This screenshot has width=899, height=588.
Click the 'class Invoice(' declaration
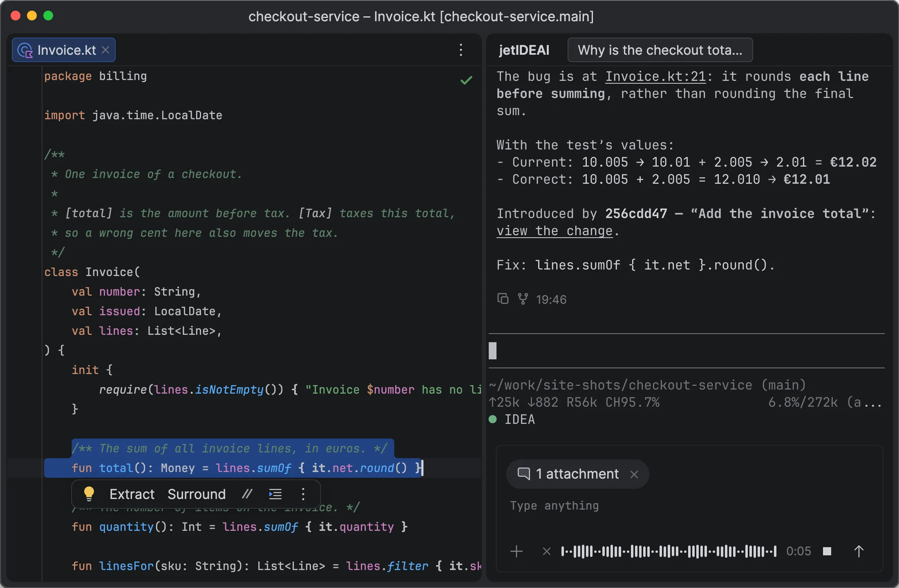(92, 272)
